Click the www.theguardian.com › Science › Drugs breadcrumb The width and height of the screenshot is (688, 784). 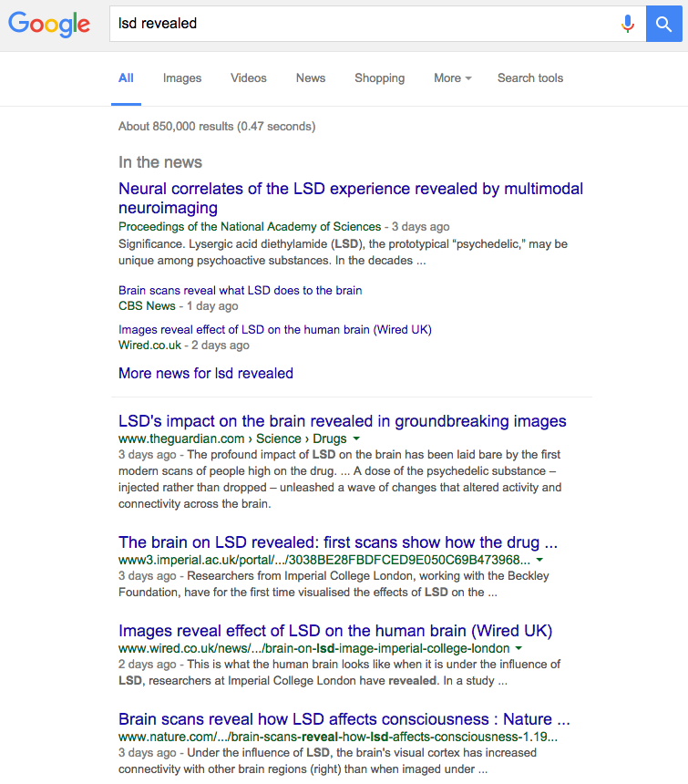[232, 438]
